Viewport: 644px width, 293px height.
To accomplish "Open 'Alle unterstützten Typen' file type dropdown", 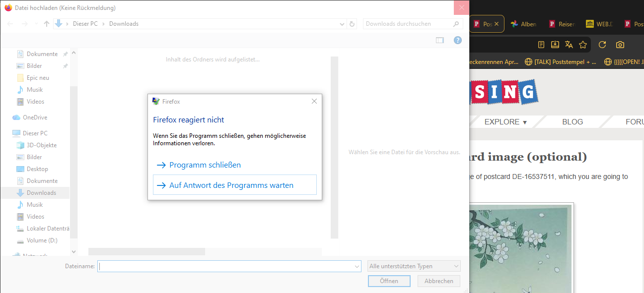I will click(414, 266).
